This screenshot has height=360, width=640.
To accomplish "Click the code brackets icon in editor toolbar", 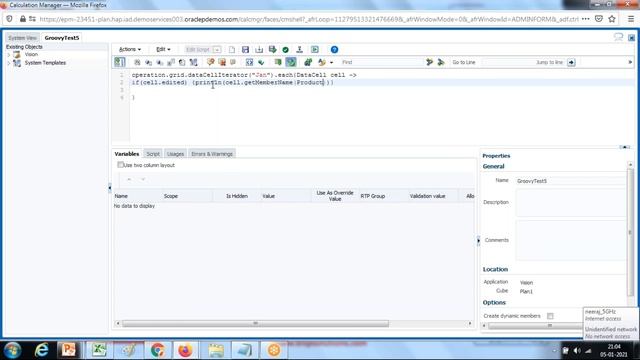I will 249,62.
